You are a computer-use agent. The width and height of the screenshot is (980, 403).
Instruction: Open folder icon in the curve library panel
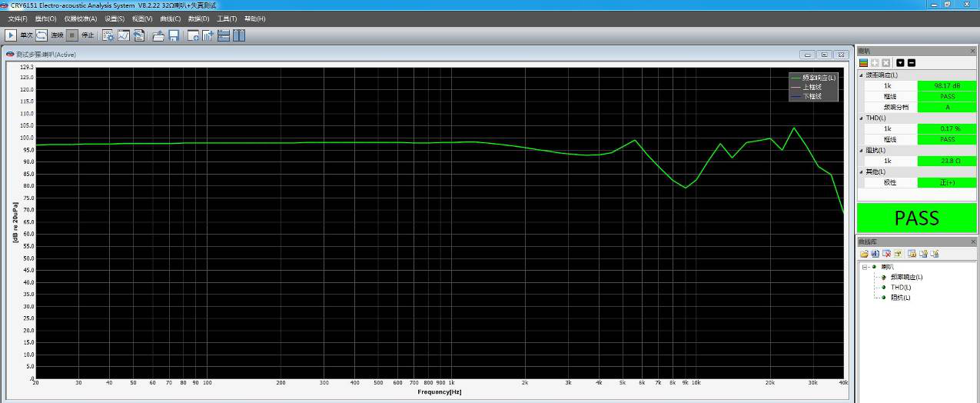(x=865, y=254)
